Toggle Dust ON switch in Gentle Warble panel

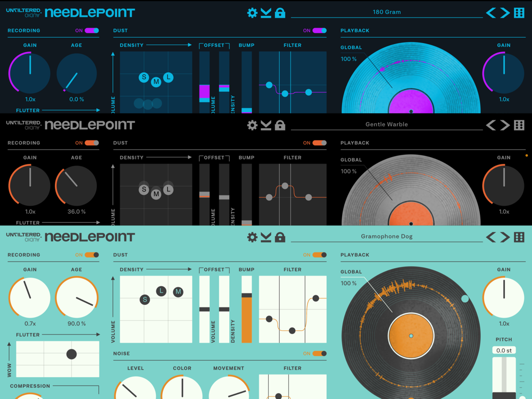[319, 143]
